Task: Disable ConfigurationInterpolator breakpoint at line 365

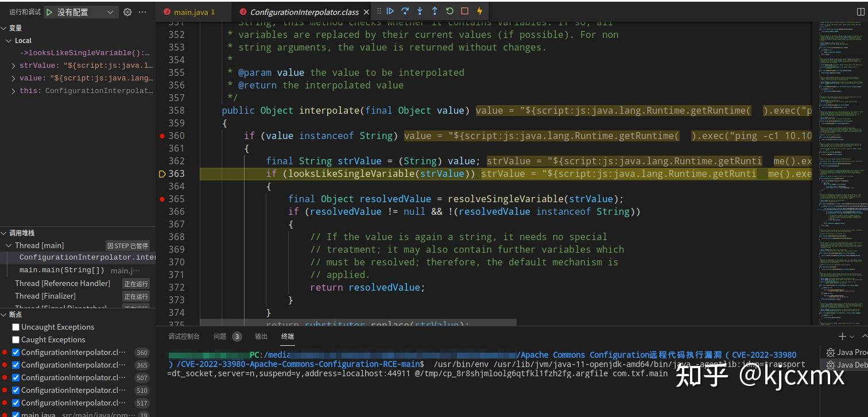Action: pos(15,365)
